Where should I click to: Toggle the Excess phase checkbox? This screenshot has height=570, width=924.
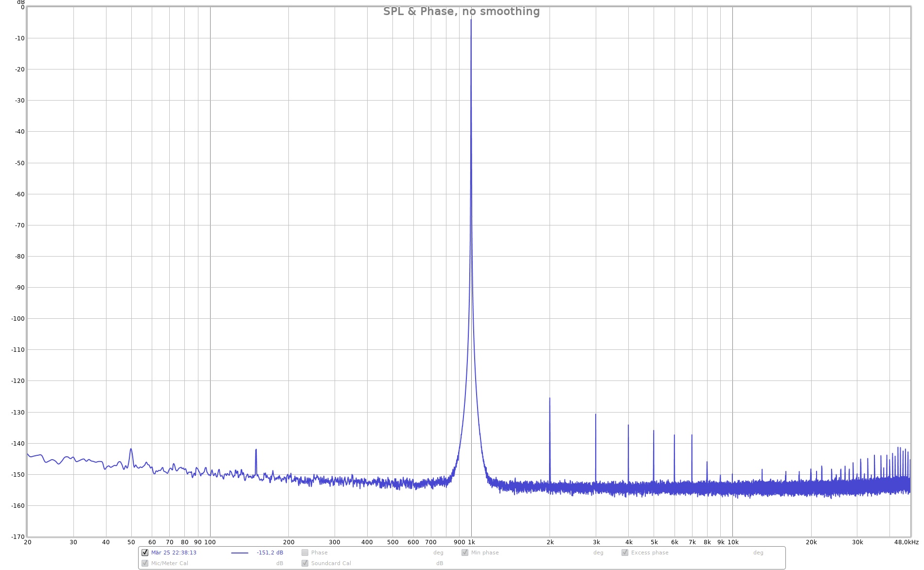[x=625, y=553]
